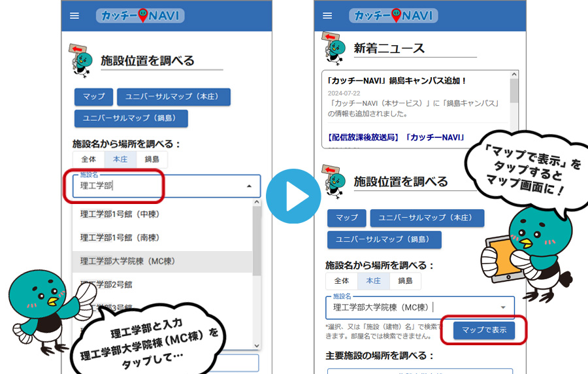Click the central play button
Viewport: 588px width, 374px height.
[293, 196]
